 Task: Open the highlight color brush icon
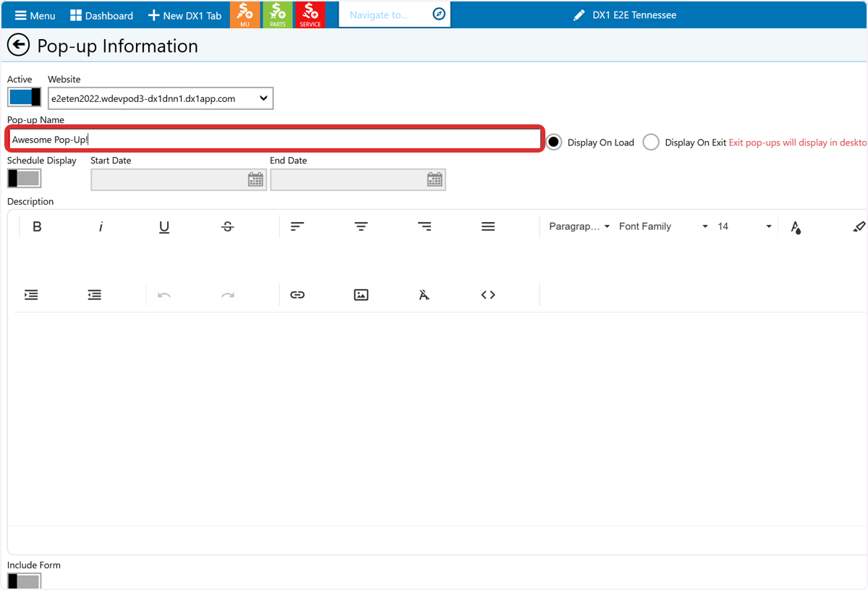coord(859,227)
